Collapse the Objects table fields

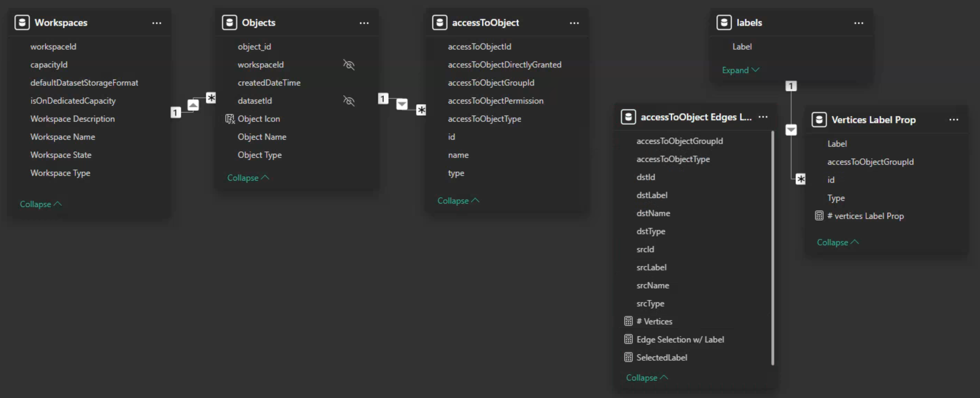(x=248, y=178)
